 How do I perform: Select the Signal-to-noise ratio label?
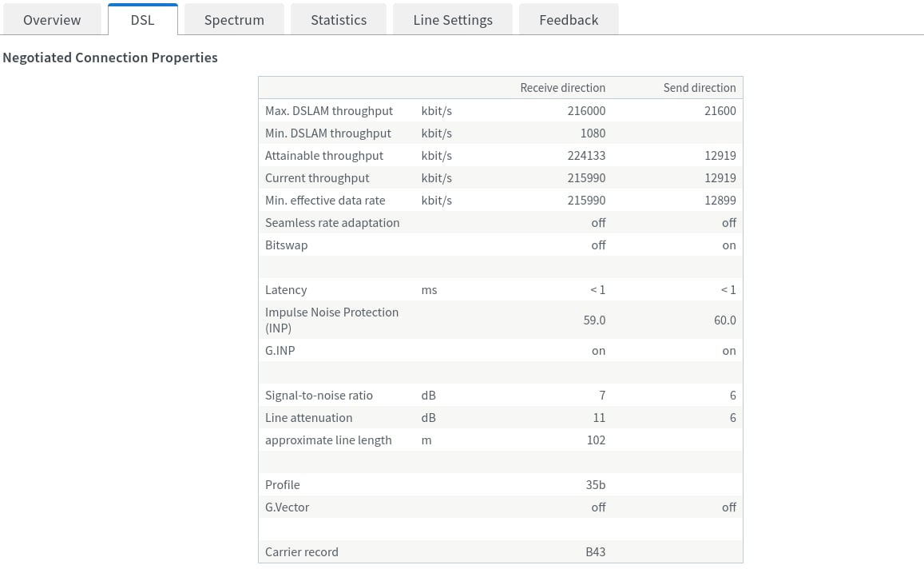(x=319, y=396)
